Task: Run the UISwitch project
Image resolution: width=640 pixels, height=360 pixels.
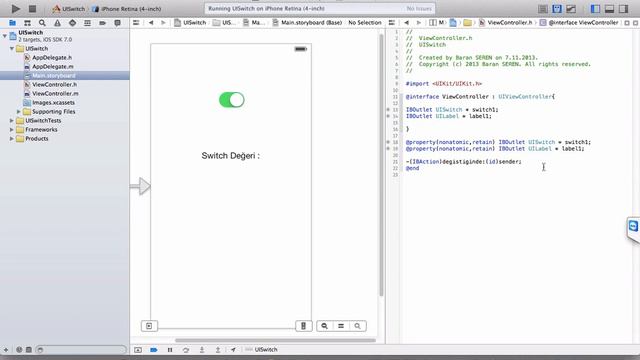Action: coord(16,8)
